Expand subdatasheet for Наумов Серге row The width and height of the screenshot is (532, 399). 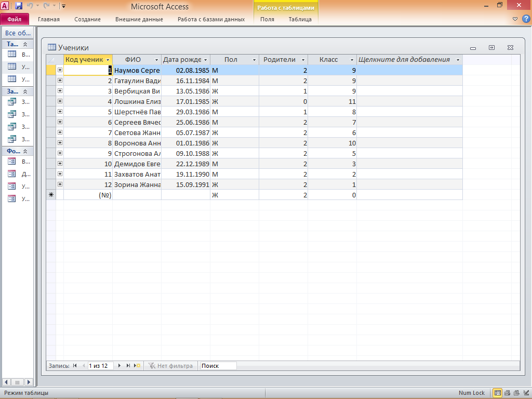click(60, 70)
